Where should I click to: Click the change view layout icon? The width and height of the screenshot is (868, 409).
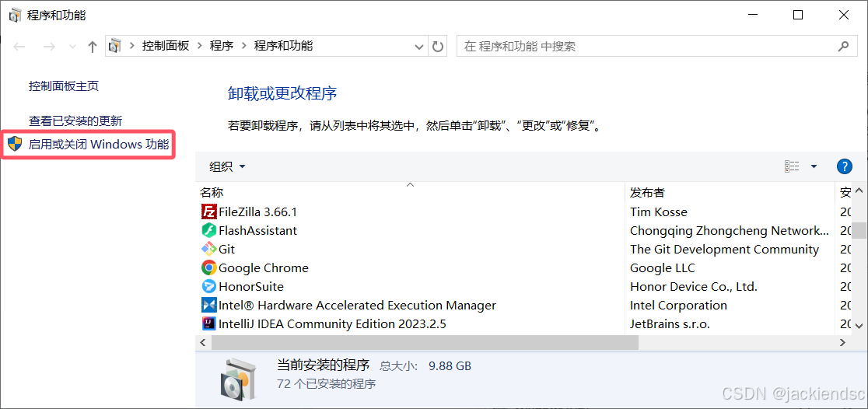pos(792,166)
